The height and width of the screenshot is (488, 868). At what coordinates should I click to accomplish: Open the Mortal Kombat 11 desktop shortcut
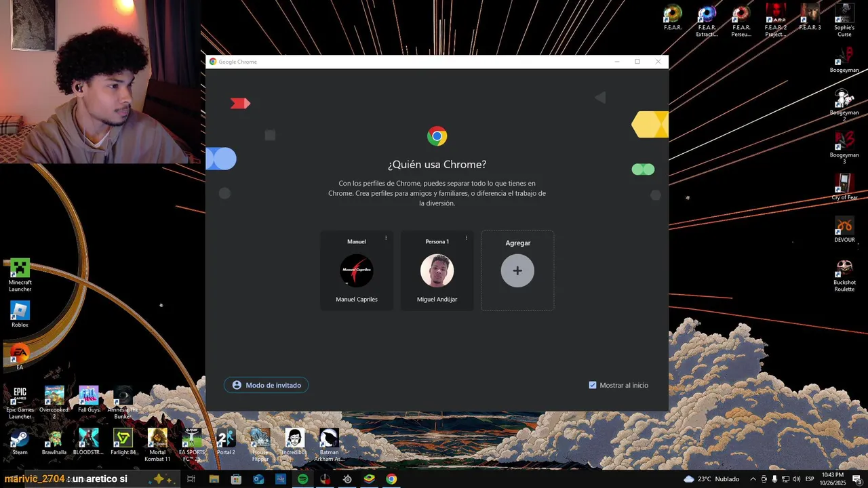(x=157, y=445)
